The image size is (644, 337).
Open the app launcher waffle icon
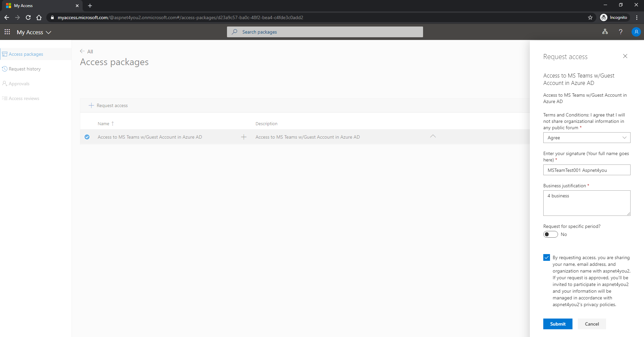pos(7,32)
